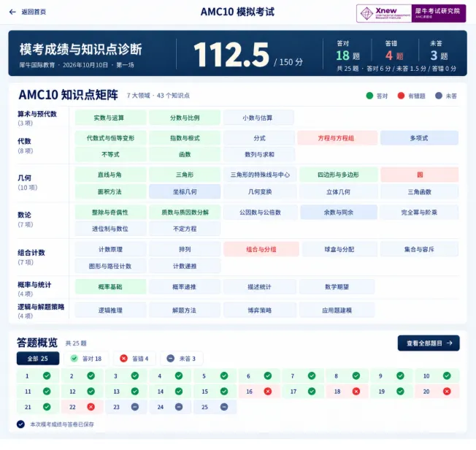Select the 三角函数 knowledge point
This screenshot has height=450, width=476.
click(x=419, y=191)
